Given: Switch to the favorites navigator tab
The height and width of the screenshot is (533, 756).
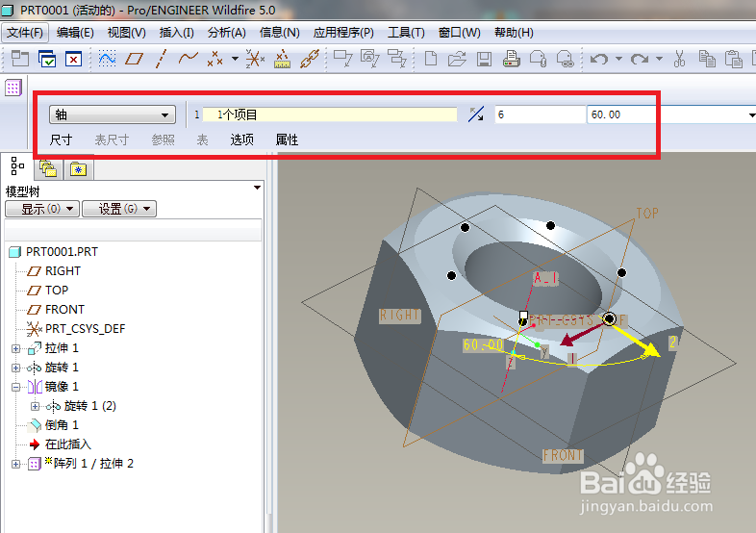Looking at the screenshot, I should [78, 169].
